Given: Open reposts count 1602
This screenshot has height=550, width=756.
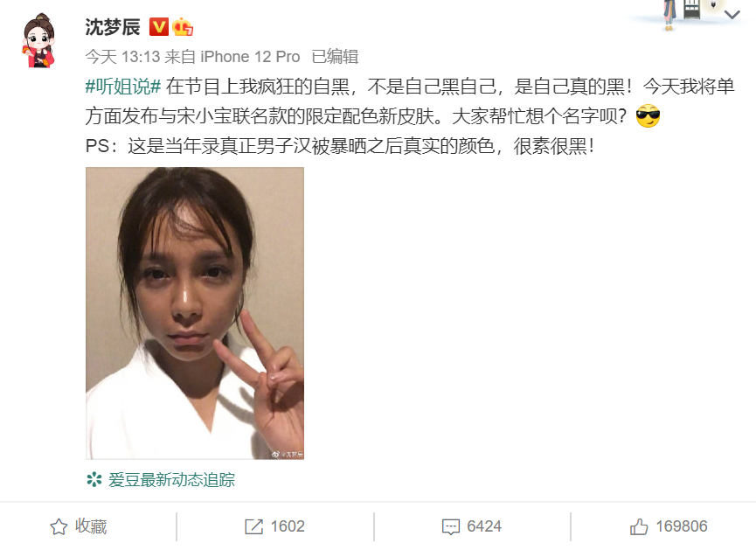Looking at the screenshot, I should (288, 526).
